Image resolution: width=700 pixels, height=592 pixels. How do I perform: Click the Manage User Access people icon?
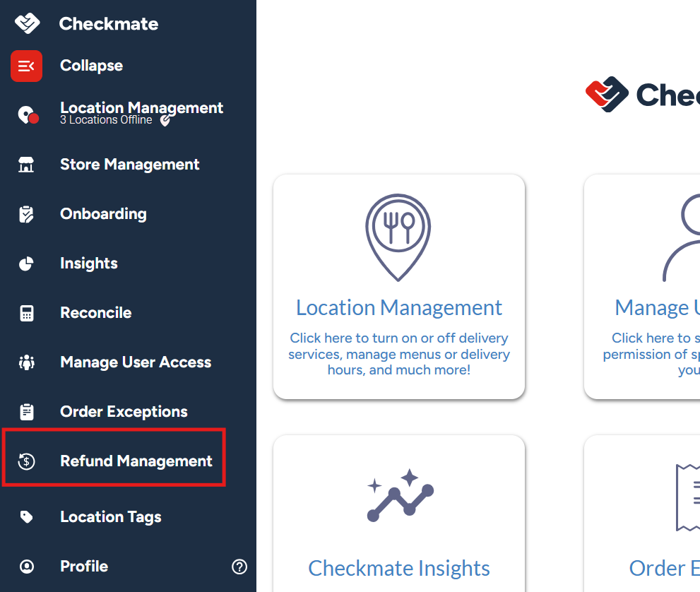click(27, 362)
